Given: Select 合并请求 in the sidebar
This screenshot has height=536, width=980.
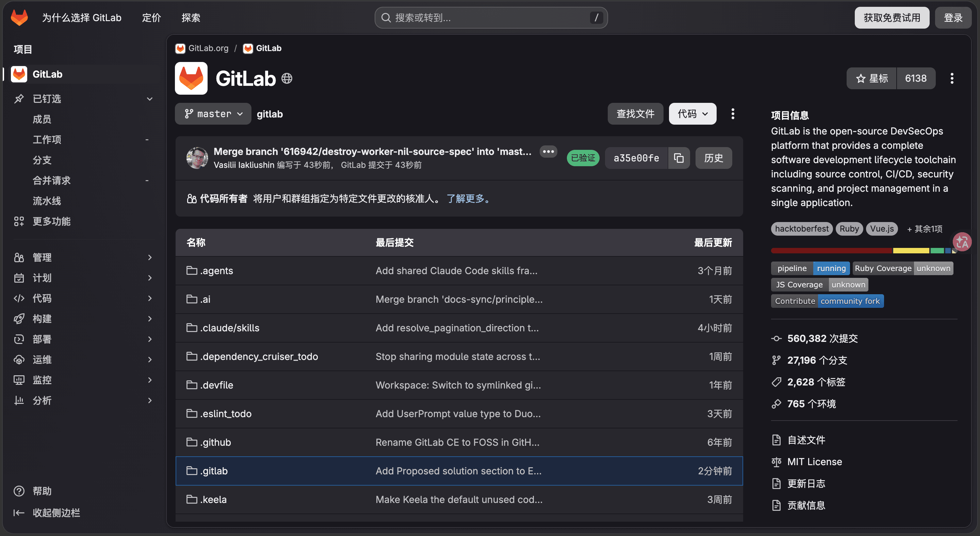Looking at the screenshot, I should pos(84,180).
